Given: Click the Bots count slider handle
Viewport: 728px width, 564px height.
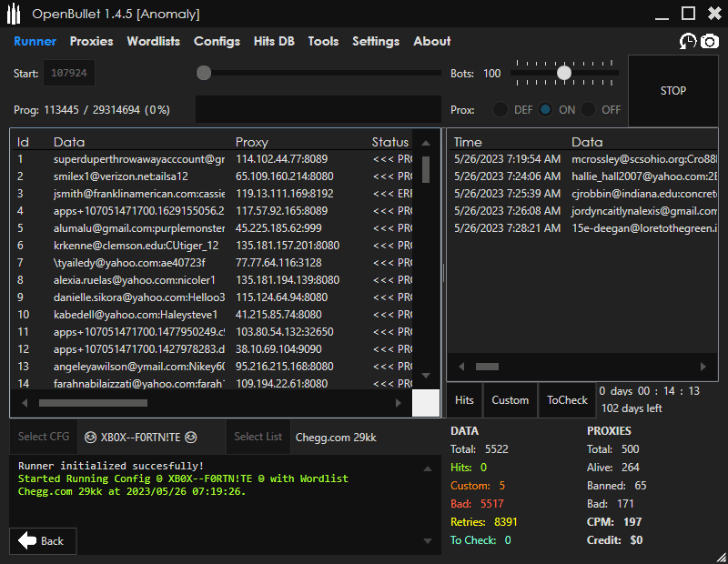Looking at the screenshot, I should click(564, 73).
